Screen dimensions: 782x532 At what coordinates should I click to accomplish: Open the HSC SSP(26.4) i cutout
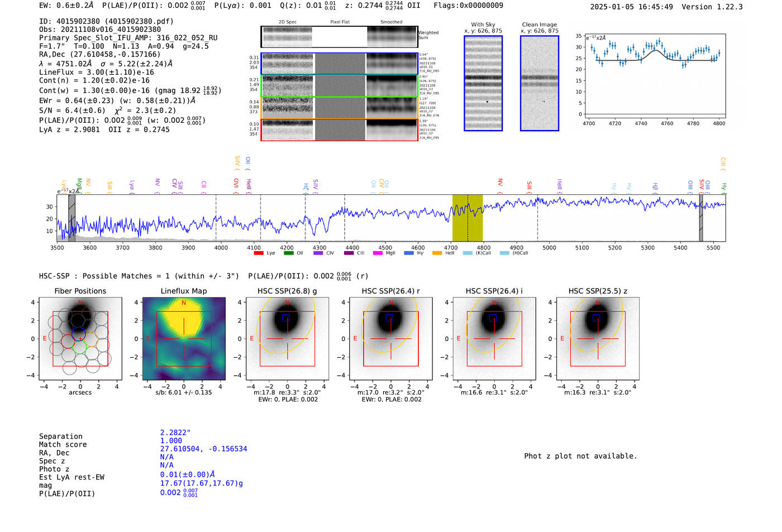coord(494,338)
